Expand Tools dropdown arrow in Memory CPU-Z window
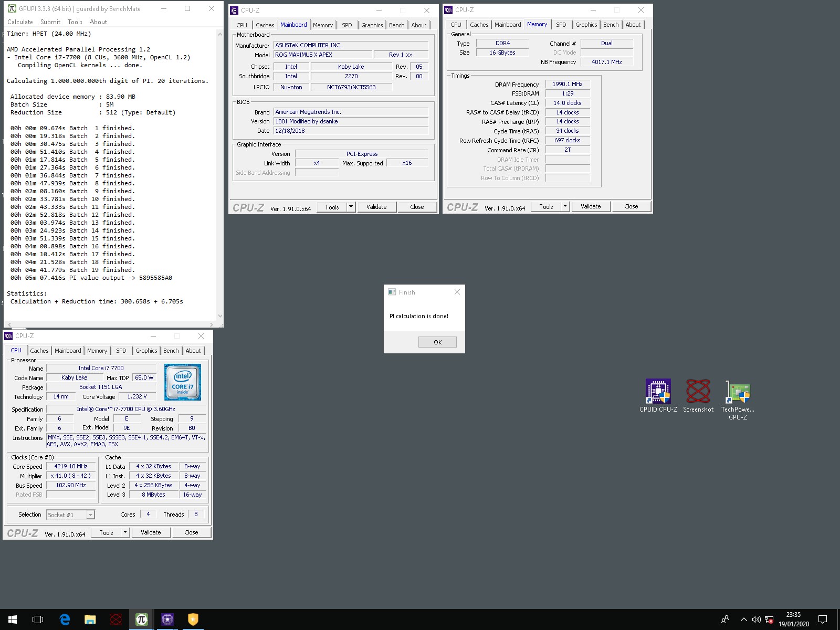Image resolution: width=840 pixels, height=630 pixels. tap(565, 206)
